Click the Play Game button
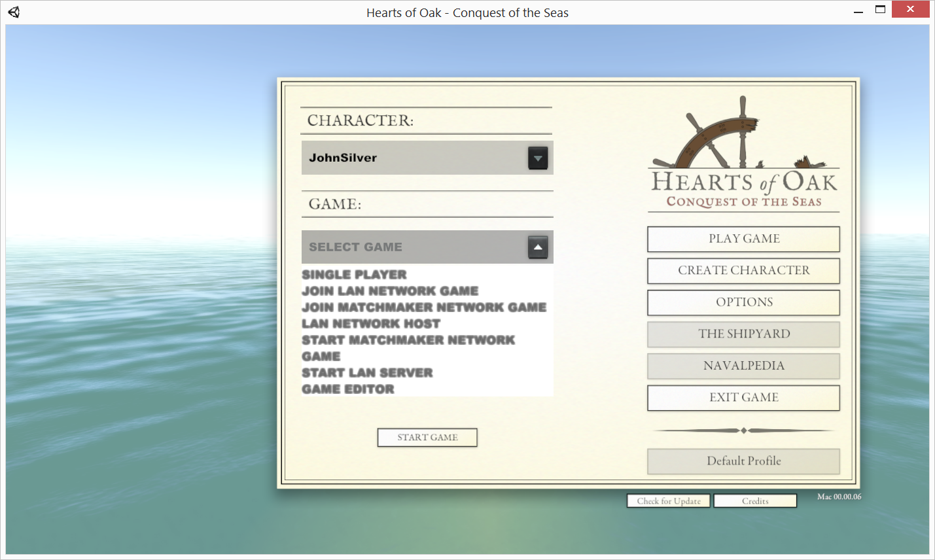Screen dimensions: 935x560 coord(743,239)
